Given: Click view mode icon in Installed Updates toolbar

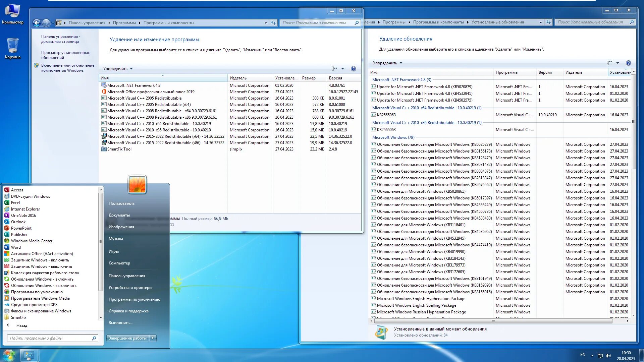Looking at the screenshot, I should point(609,63).
